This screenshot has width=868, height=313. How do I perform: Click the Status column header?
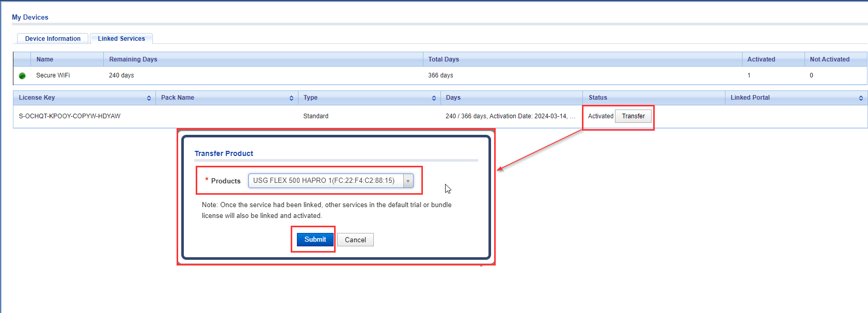point(598,98)
